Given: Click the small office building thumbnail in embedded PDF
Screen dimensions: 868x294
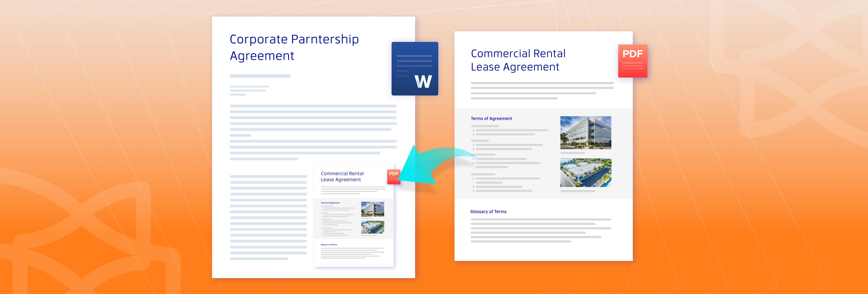Looking at the screenshot, I should (x=372, y=209).
